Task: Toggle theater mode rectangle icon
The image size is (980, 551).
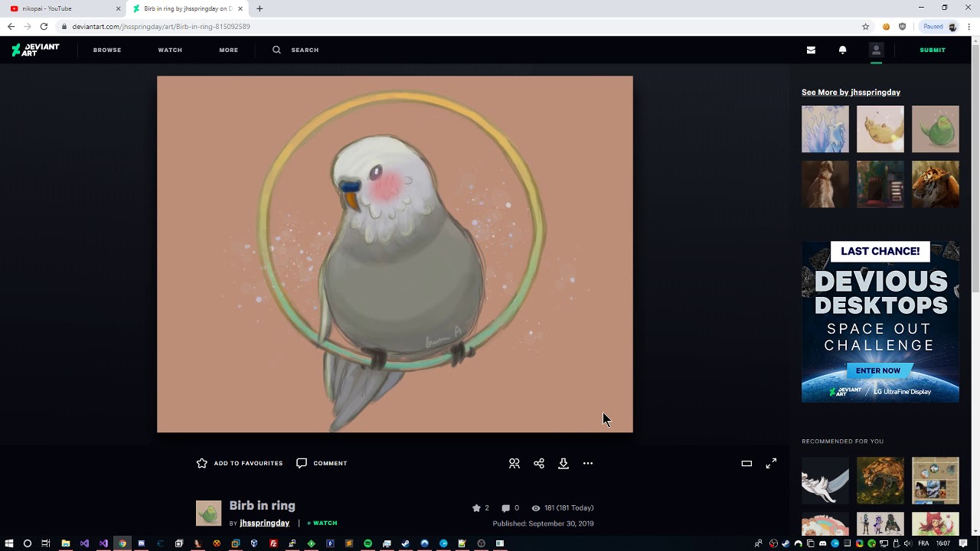Action: (x=746, y=463)
